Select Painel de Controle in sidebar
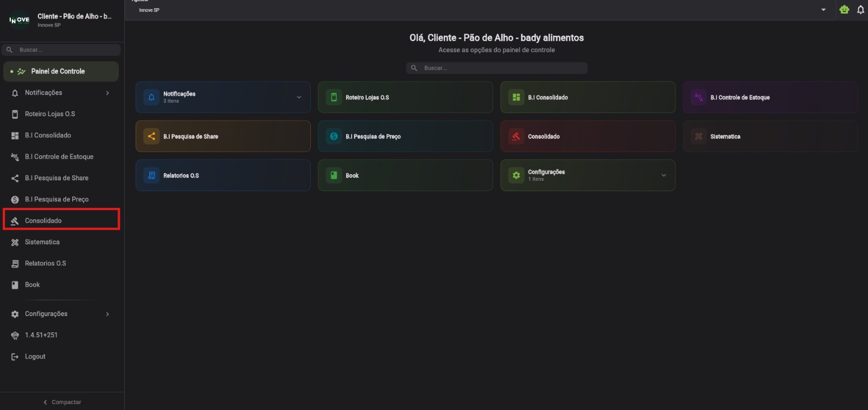This screenshot has width=868, height=410. click(61, 72)
